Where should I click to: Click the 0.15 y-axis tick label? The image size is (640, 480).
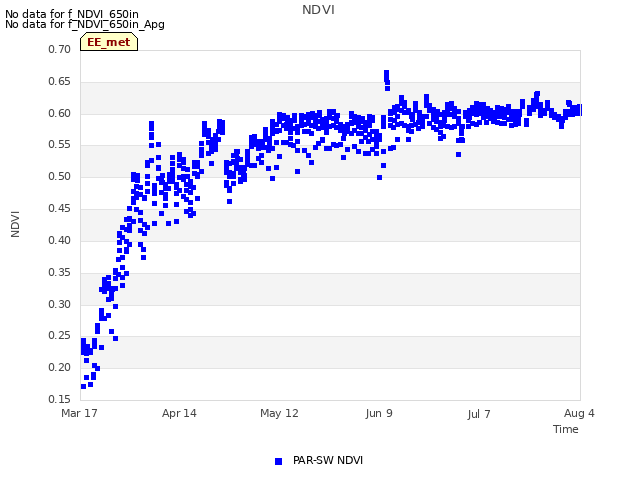[60, 399]
